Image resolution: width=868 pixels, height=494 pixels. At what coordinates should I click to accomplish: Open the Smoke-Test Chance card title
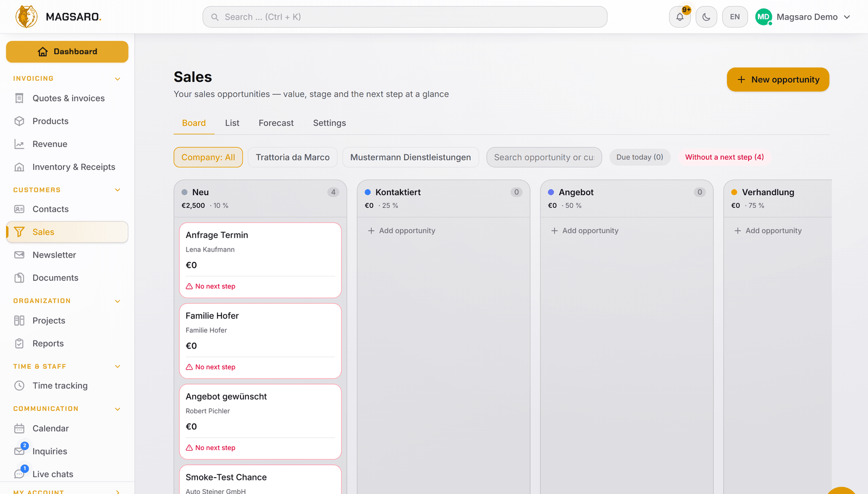pyautogui.click(x=226, y=477)
